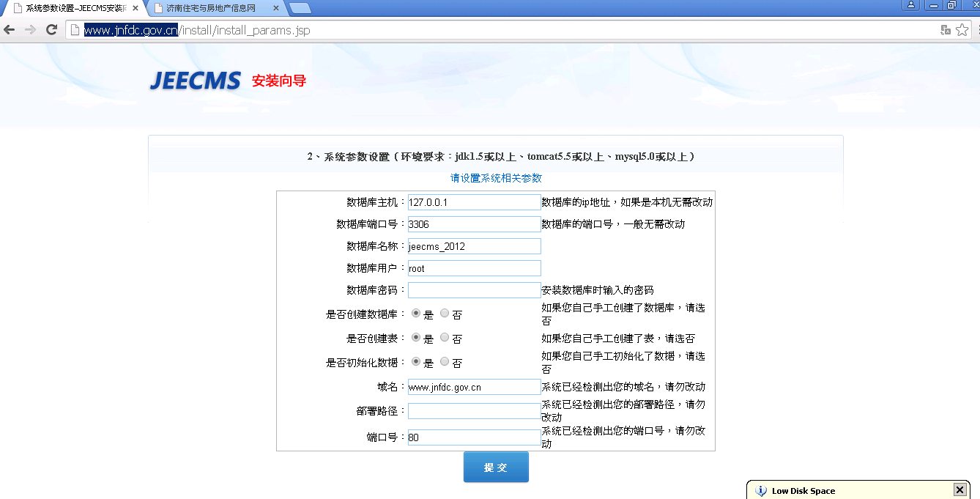The image size is (980, 499).
Task: Close the 济南住宅与房地产信息网 tab with its X
Action: pyautogui.click(x=276, y=8)
